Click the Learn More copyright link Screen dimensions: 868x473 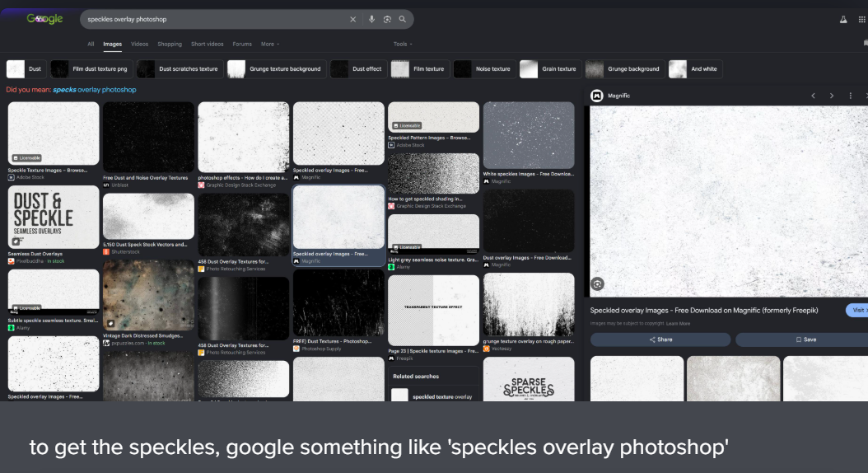[678, 324]
